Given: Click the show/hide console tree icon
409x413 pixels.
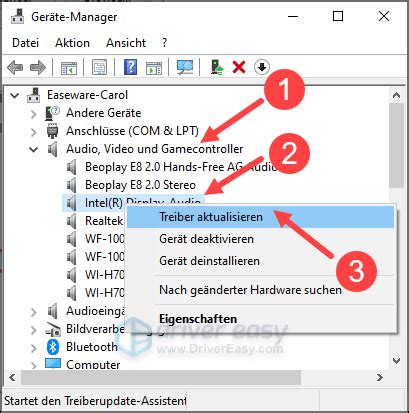Looking at the screenshot, I should (x=69, y=68).
